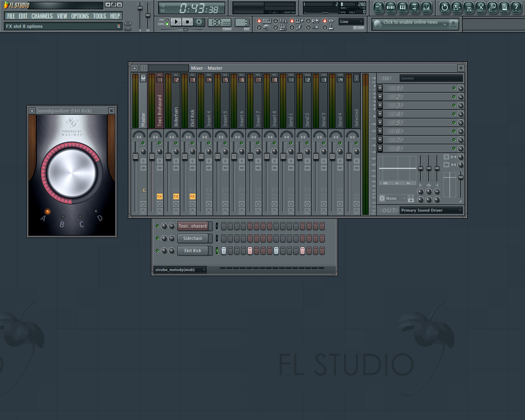Click save icon at bottom of Master track
This screenshot has width=525, height=420.
[143, 211]
